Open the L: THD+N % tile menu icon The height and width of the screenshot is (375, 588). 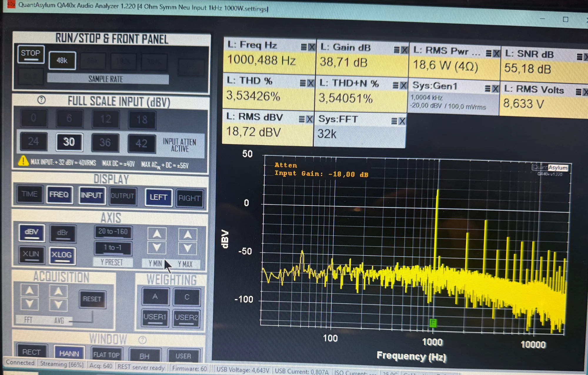tap(396, 86)
